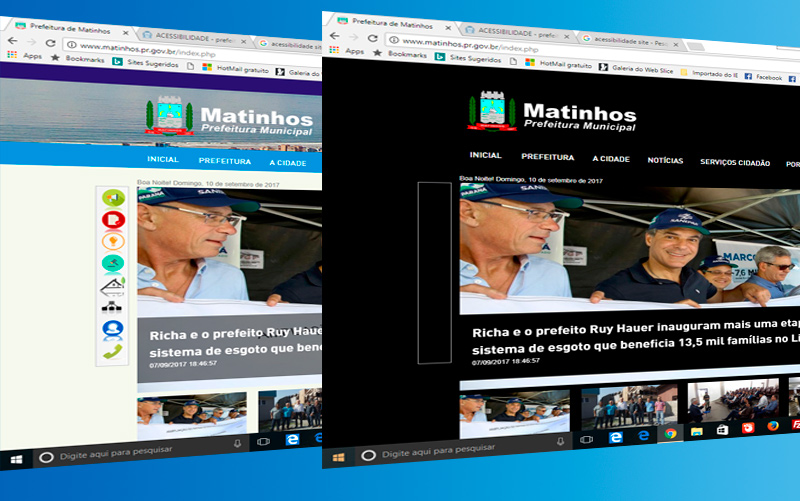Open the first news thumbnail in the right window
The image size is (800, 501).
514,413
